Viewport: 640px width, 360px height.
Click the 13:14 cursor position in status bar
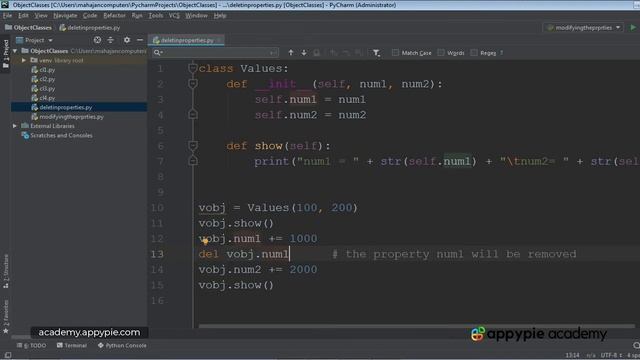tap(572, 355)
